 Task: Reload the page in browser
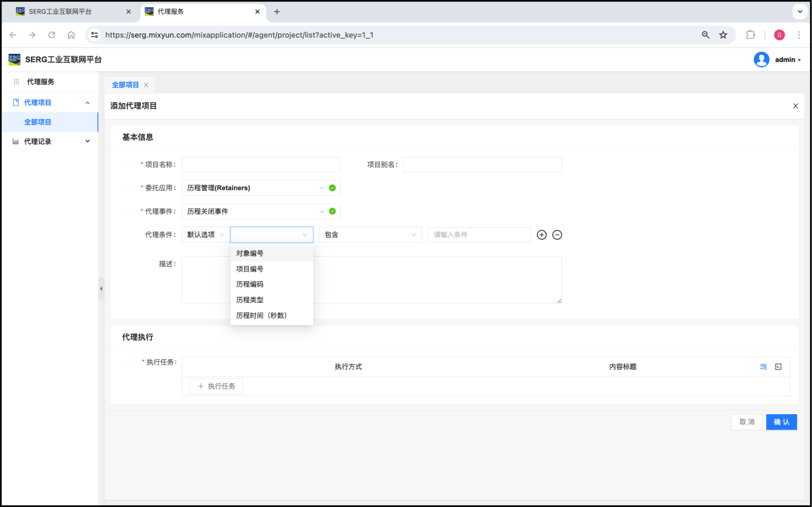click(52, 35)
